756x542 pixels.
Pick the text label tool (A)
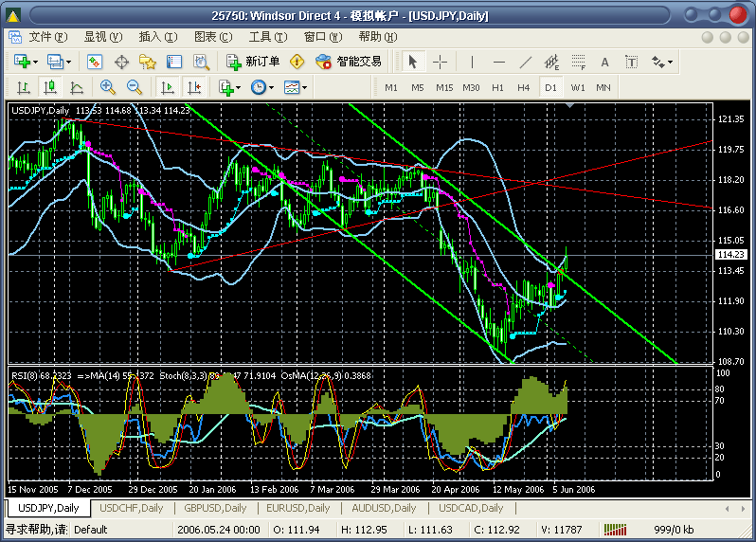604,62
